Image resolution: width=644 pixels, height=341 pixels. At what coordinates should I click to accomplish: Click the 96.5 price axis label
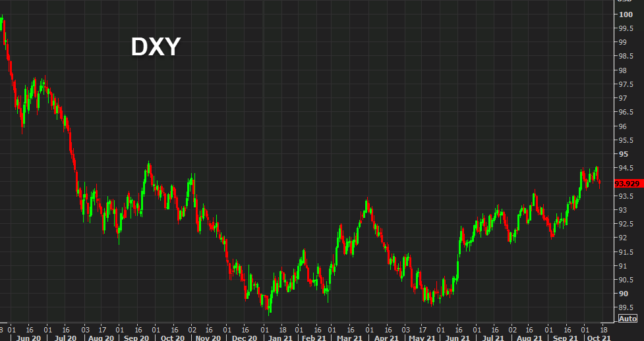pyautogui.click(x=627, y=112)
